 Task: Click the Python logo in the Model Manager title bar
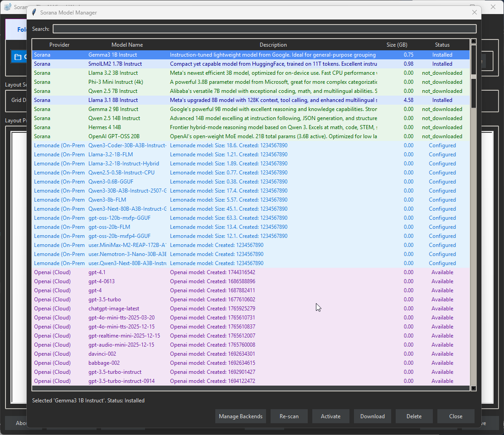coord(34,12)
